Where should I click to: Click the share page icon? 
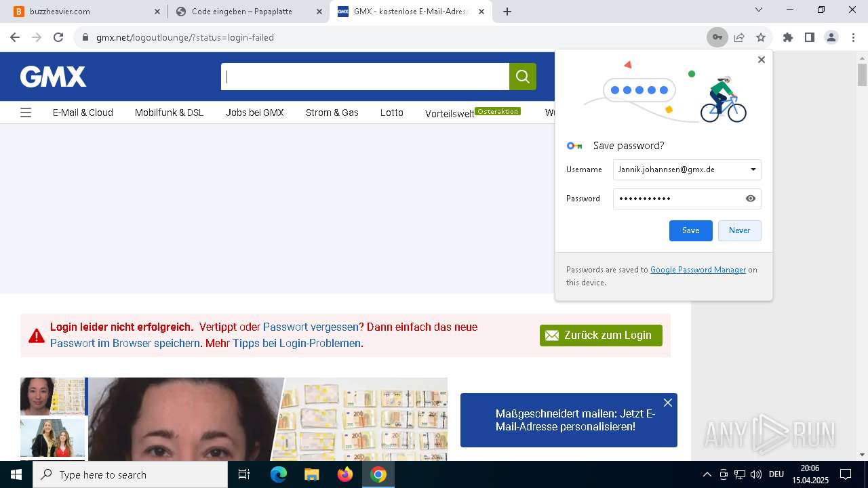click(x=739, y=37)
